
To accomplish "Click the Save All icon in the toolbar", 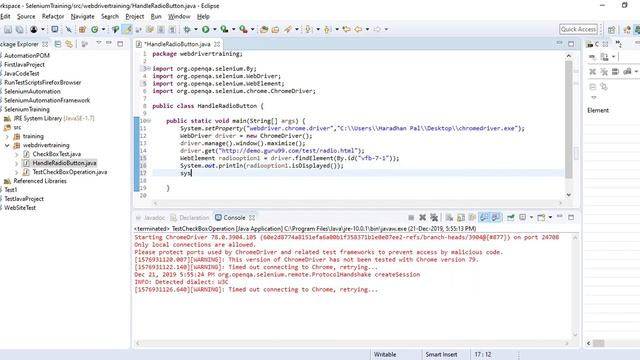I will click(19, 29).
